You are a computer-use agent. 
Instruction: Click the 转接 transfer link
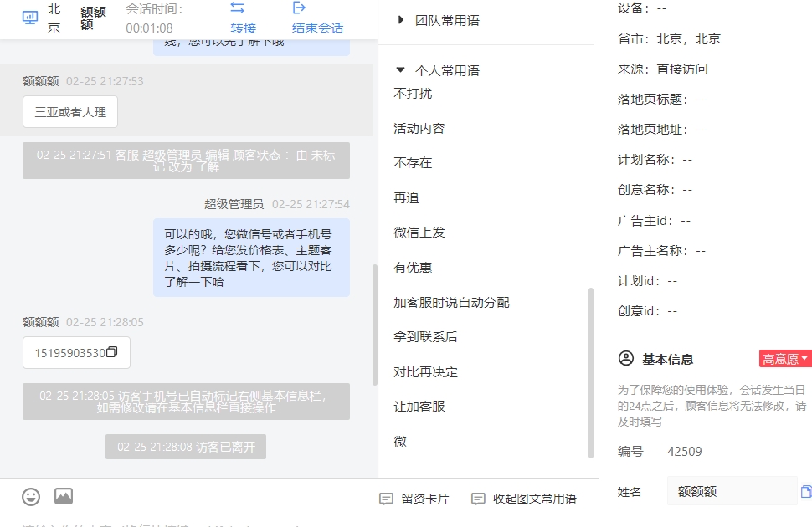tap(244, 28)
